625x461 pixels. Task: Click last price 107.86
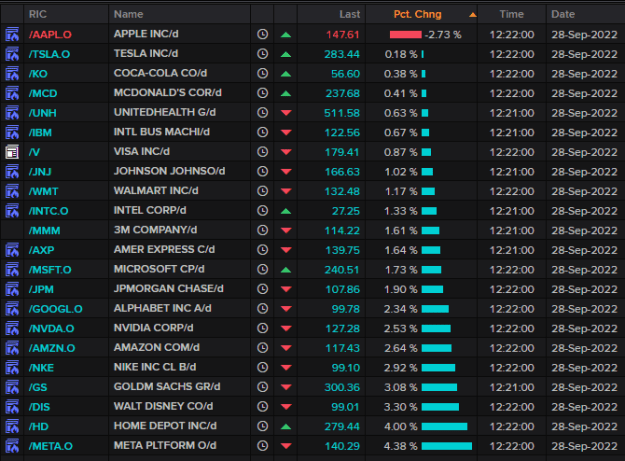(342, 290)
